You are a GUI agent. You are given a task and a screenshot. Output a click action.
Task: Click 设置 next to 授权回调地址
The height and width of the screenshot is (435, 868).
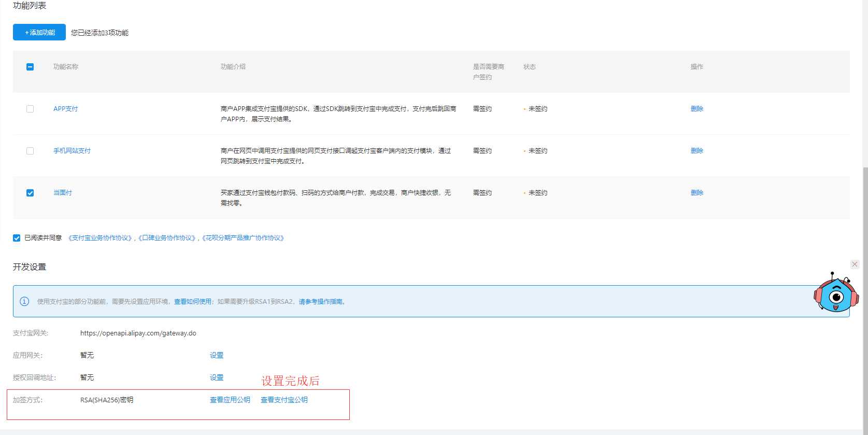[x=217, y=377]
